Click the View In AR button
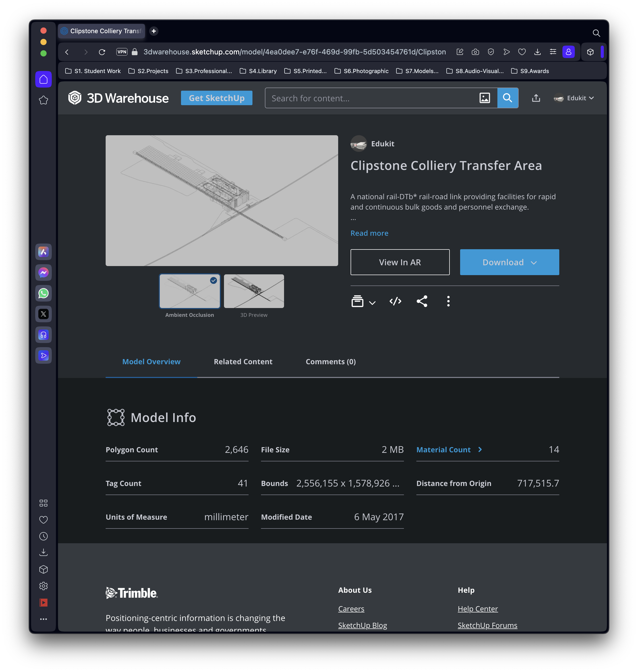 (400, 262)
